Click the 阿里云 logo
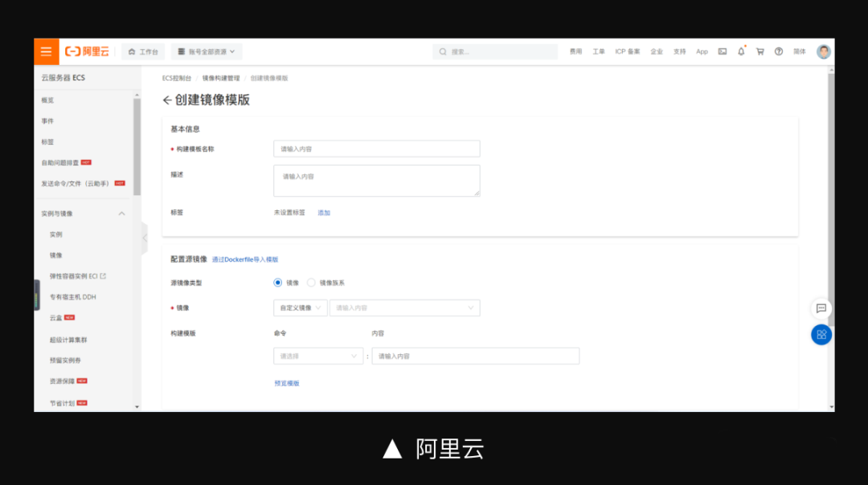This screenshot has width=868, height=485. pos(87,51)
